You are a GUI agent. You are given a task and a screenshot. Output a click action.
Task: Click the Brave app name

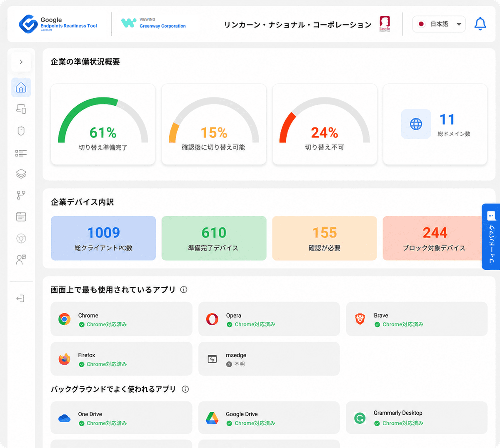(x=381, y=316)
